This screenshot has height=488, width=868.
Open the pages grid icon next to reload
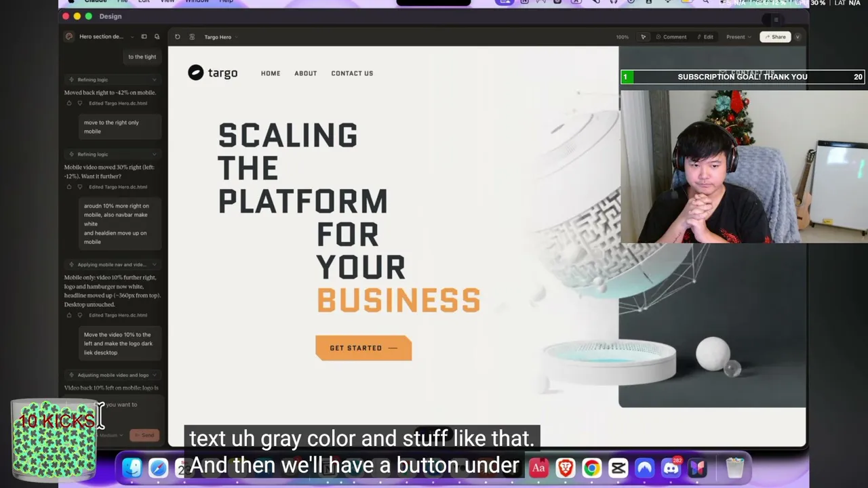(192, 37)
